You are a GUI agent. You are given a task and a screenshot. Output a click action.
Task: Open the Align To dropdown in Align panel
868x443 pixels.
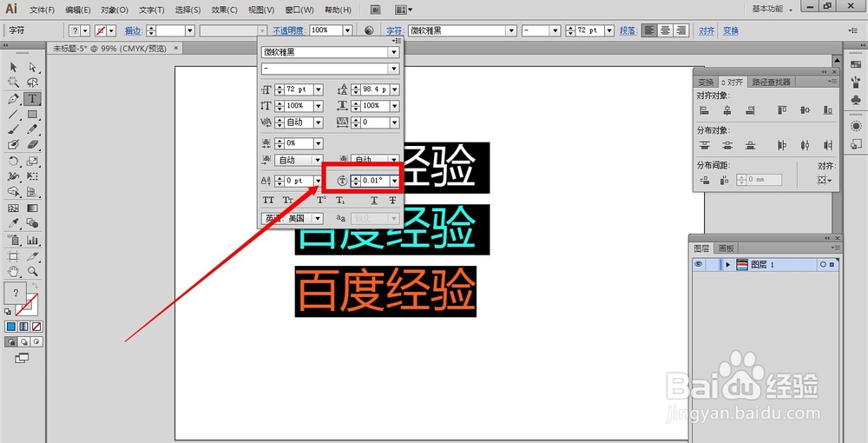825,180
